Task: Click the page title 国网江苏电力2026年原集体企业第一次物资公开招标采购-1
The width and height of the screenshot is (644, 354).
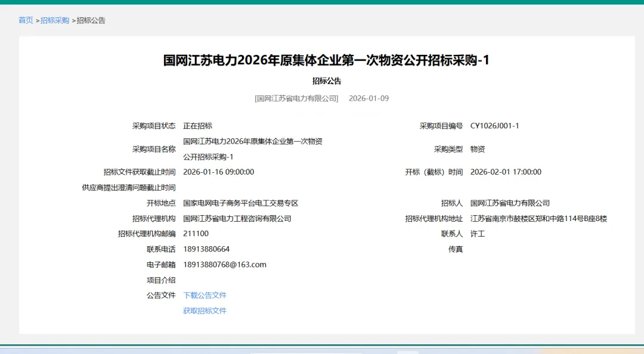Action: (x=327, y=60)
